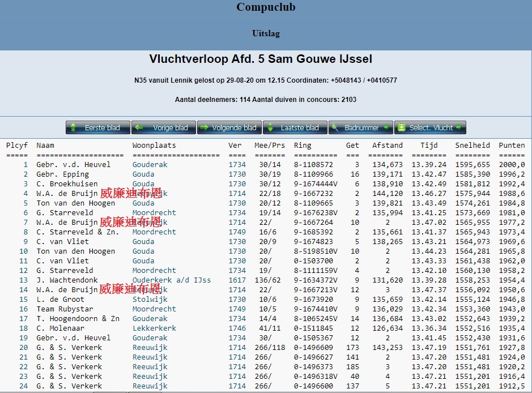Screen dimensions: 532x393
Task: Click speed value 1595,655
Action: pyautogui.click(x=473, y=164)
